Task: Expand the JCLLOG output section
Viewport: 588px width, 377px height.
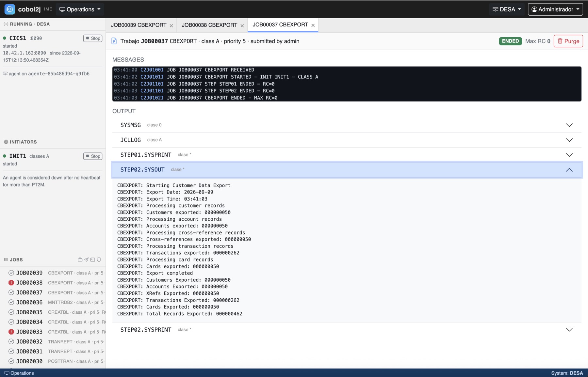Action: click(x=347, y=140)
